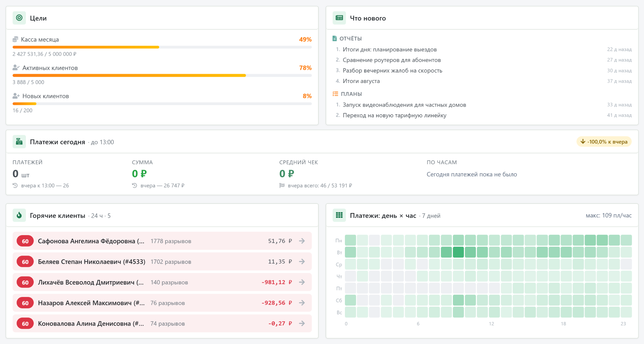Select client name Коновалова Алина Денисовна
The height and width of the screenshot is (344, 644).
(91, 323)
